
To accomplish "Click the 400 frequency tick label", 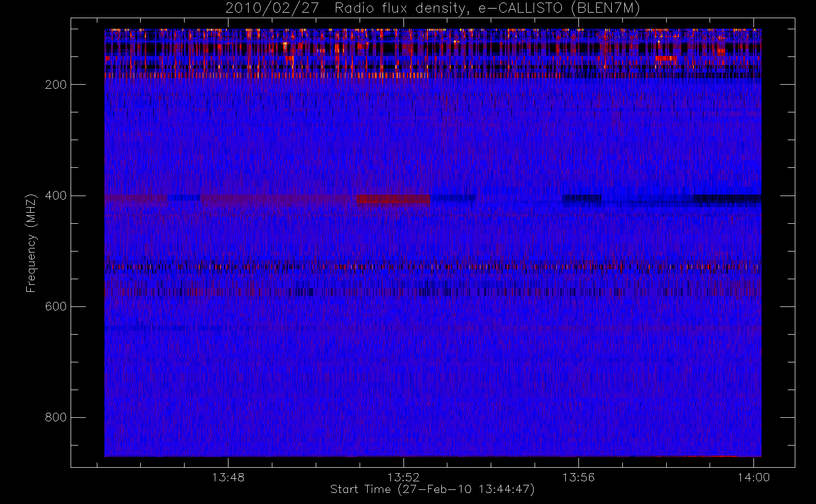I will pos(55,196).
